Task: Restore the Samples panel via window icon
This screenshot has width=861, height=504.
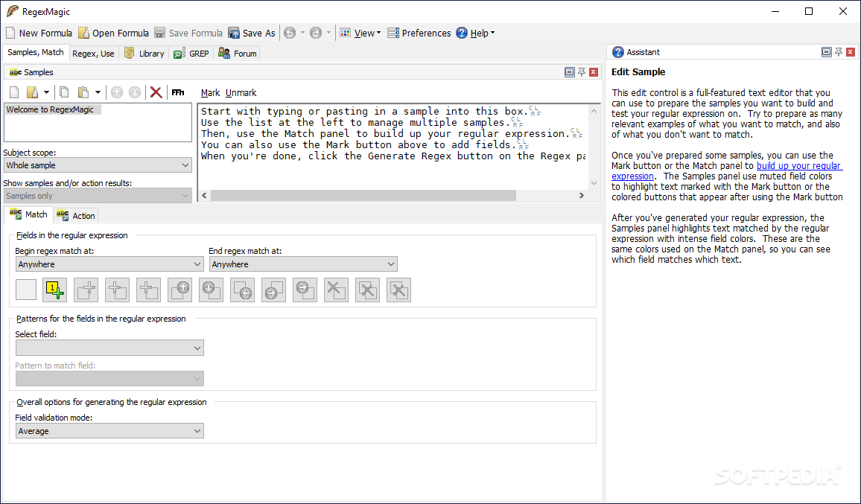Action: pos(570,72)
